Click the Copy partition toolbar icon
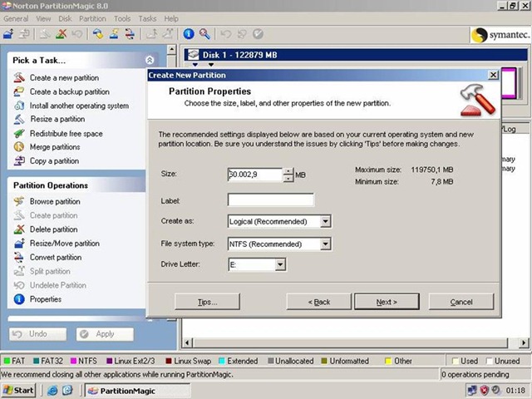 [x=24, y=34]
